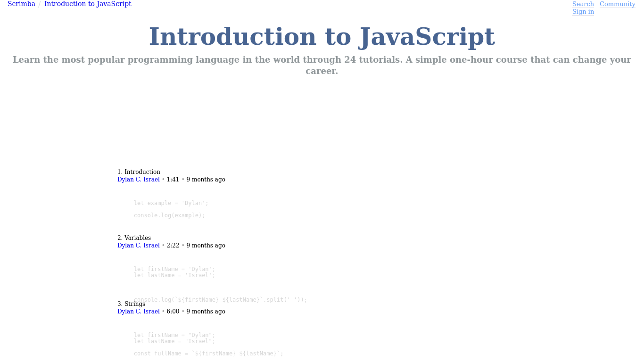Image resolution: width=644 pixels, height=362 pixels.
Task: Click the 1:41 duration of Introduction
Action: point(173,180)
